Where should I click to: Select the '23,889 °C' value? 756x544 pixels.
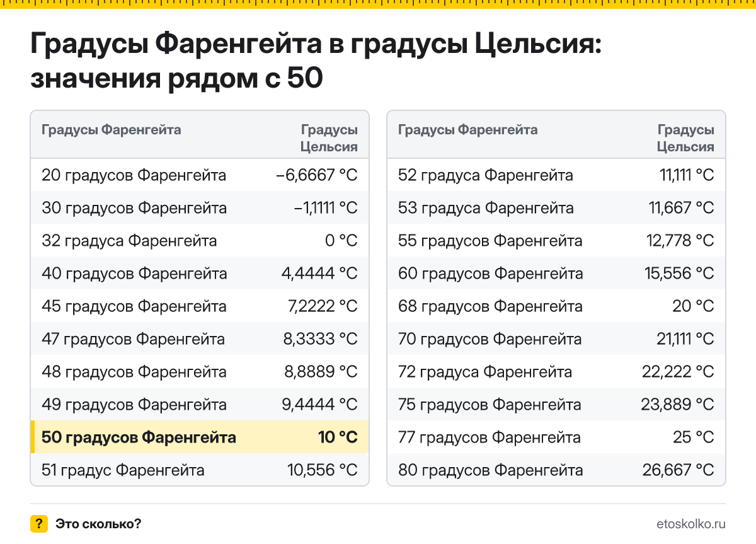point(678,405)
